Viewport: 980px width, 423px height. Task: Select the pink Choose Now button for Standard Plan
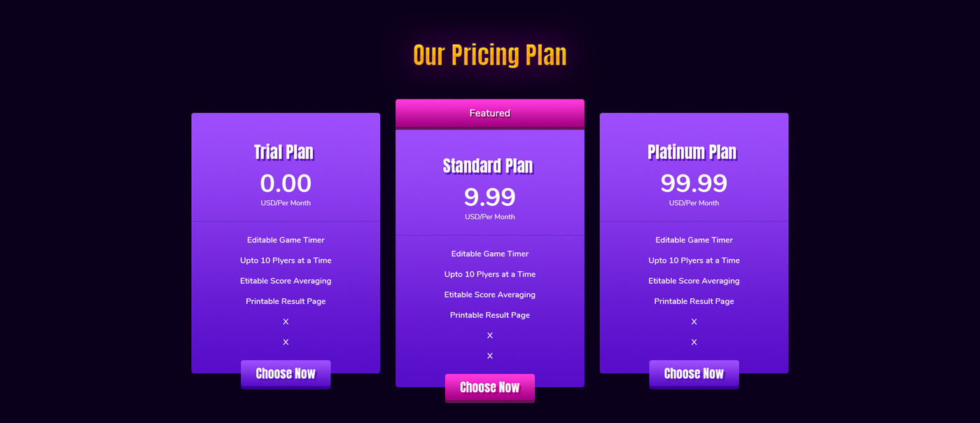coord(490,388)
